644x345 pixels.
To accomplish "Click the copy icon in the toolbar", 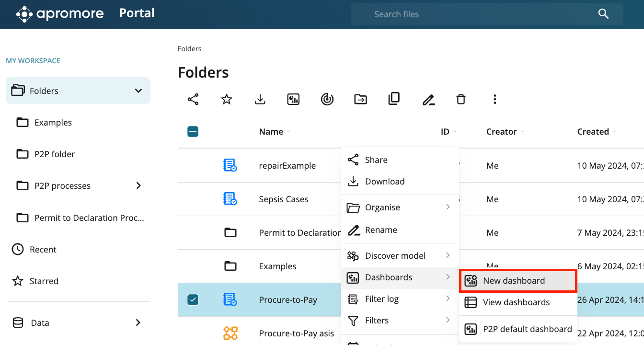I will click(x=394, y=99).
